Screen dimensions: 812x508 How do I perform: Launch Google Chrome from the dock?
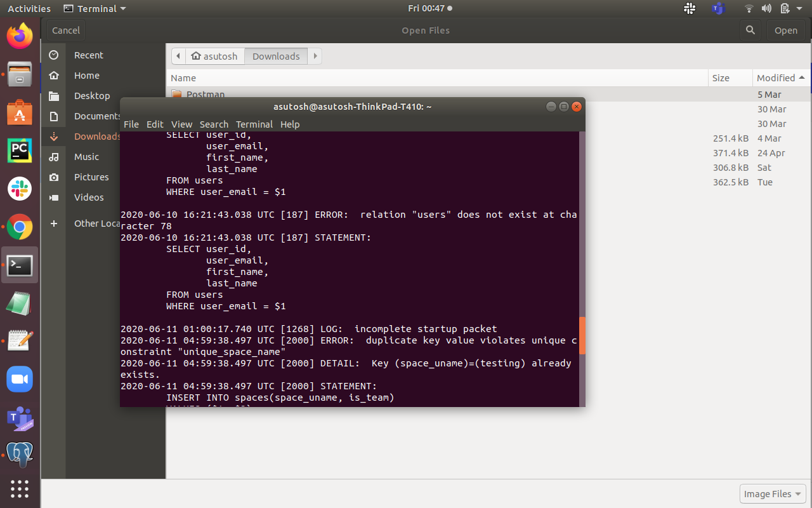pos(20,227)
